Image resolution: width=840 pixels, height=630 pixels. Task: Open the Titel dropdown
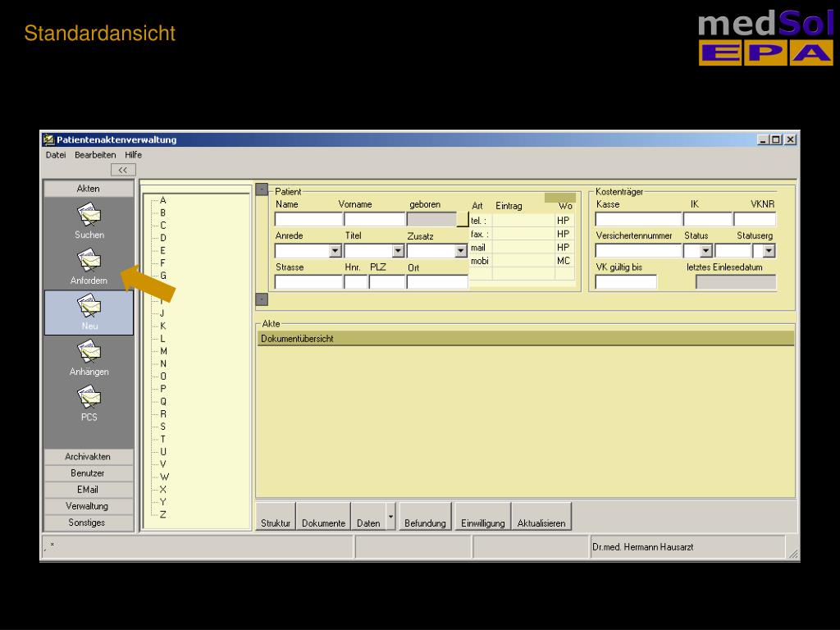(398, 251)
